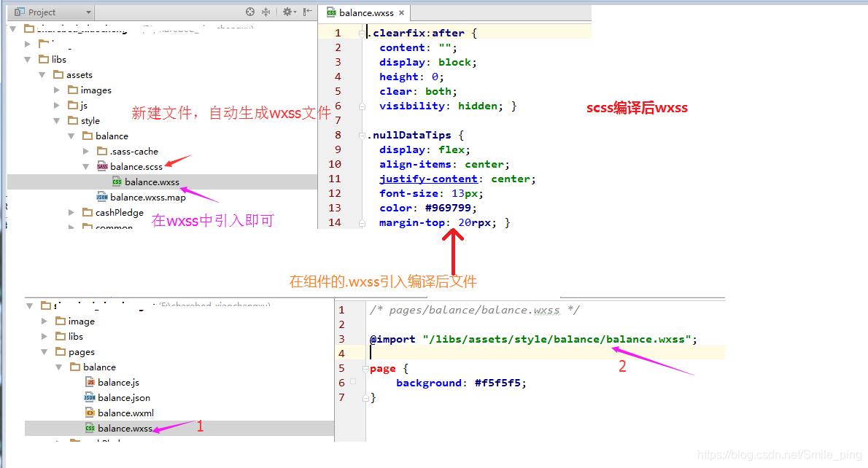Click the CSS icon of balance.wxss under balance.scss

pos(117,182)
